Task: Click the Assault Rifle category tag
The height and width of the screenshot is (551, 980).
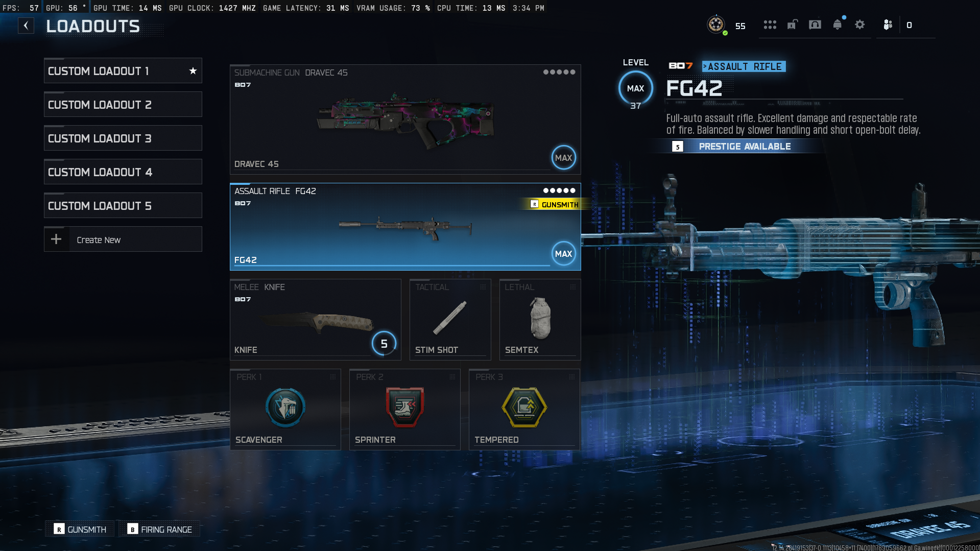Action: tap(744, 66)
